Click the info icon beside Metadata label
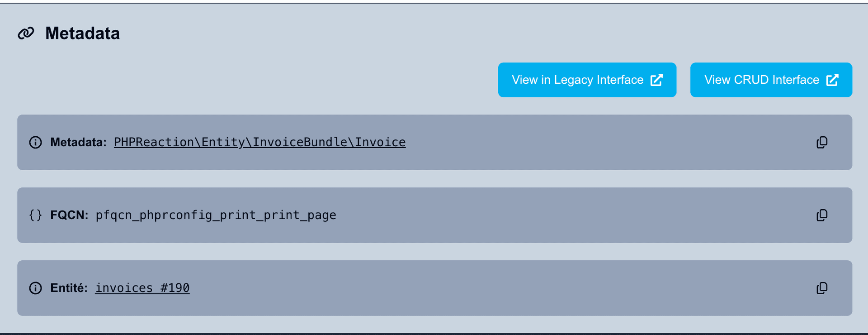Screen dimensions: 868x335 point(35,142)
